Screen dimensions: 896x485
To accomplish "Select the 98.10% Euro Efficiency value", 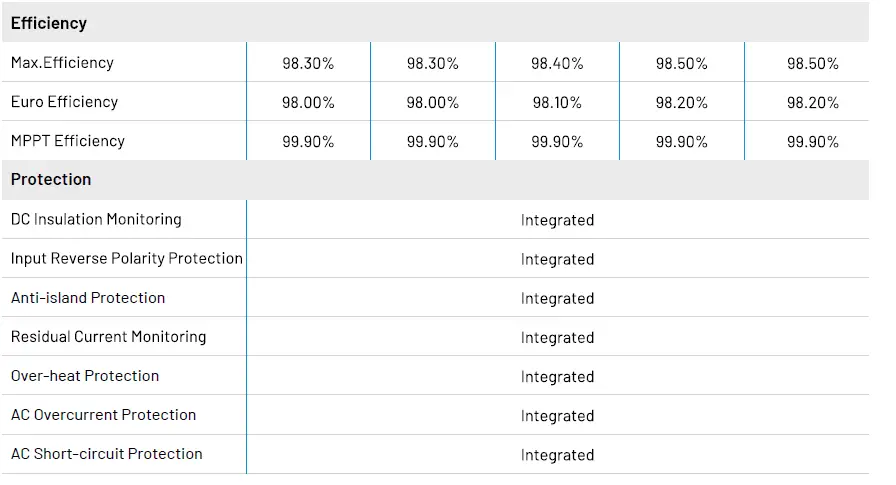I will [557, 102].
